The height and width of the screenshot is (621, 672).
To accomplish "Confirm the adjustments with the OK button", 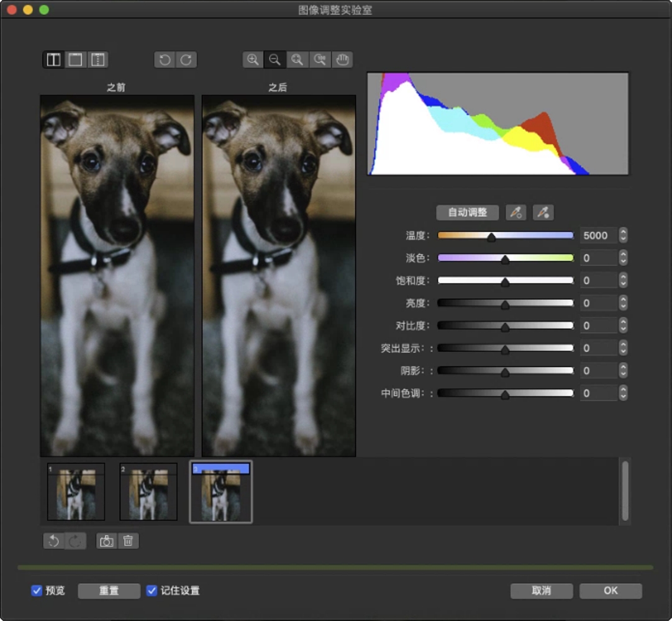I will coord(611,591).
